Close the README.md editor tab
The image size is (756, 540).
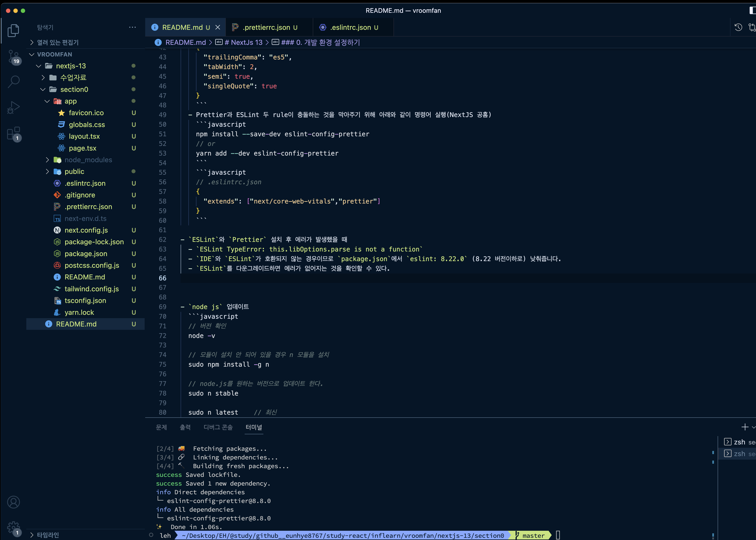coord(218,27)
